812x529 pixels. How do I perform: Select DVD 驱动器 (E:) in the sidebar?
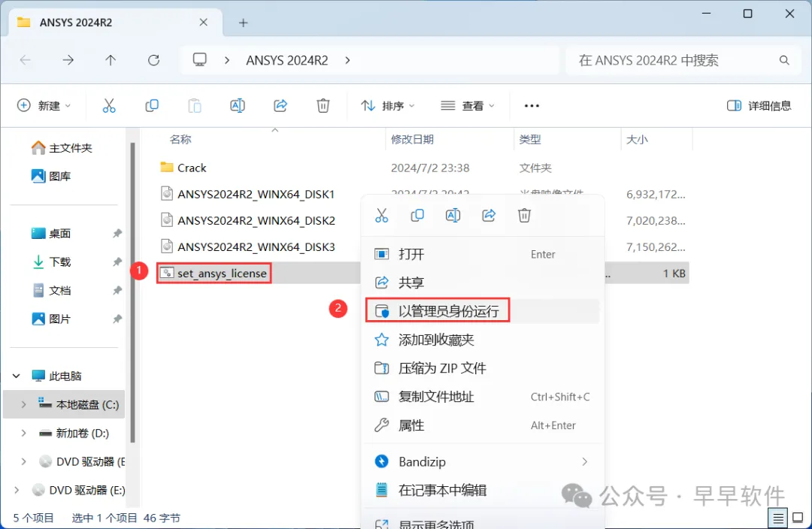pos(80,490)
